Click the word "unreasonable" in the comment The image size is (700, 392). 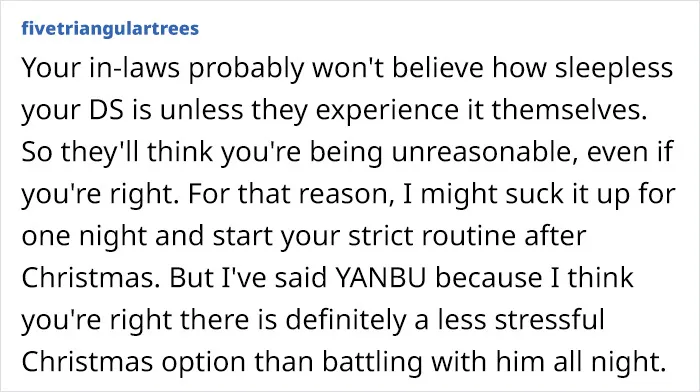(x=481, y=152)
